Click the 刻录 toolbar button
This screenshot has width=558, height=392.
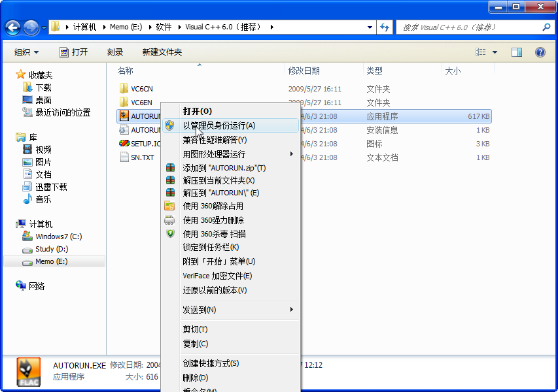point(115,52)
